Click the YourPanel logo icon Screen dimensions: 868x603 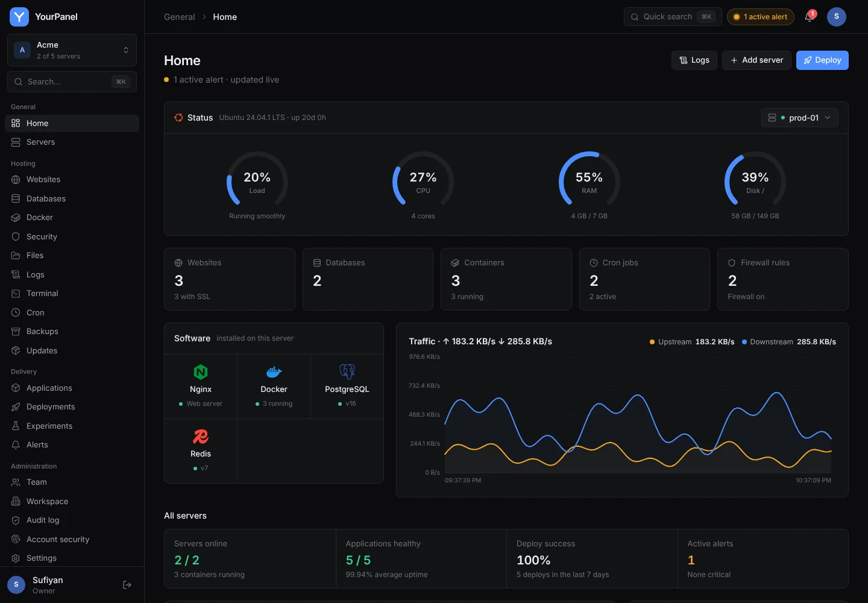[x=19, y=17]
